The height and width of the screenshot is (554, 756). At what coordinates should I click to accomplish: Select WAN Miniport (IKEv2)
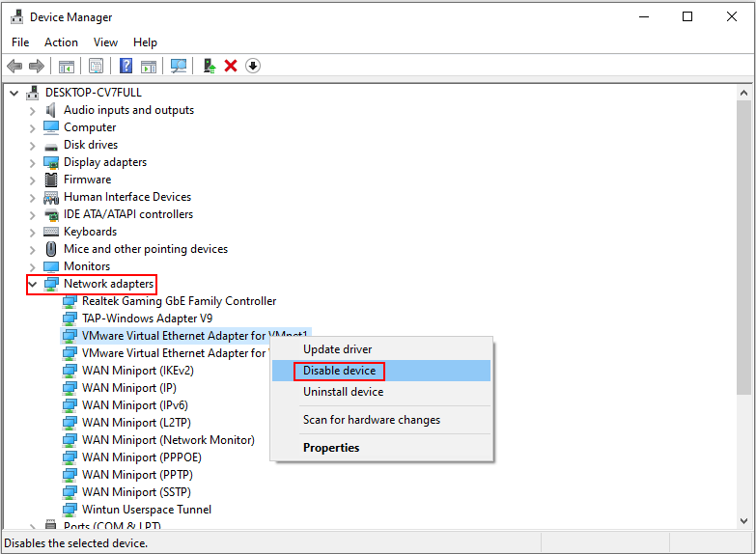[138, 371]
